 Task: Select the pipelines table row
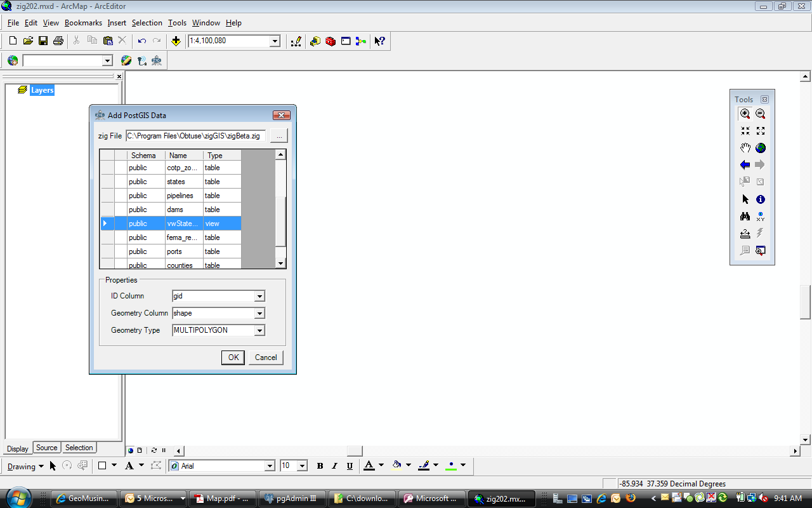[x=171, y=196]
